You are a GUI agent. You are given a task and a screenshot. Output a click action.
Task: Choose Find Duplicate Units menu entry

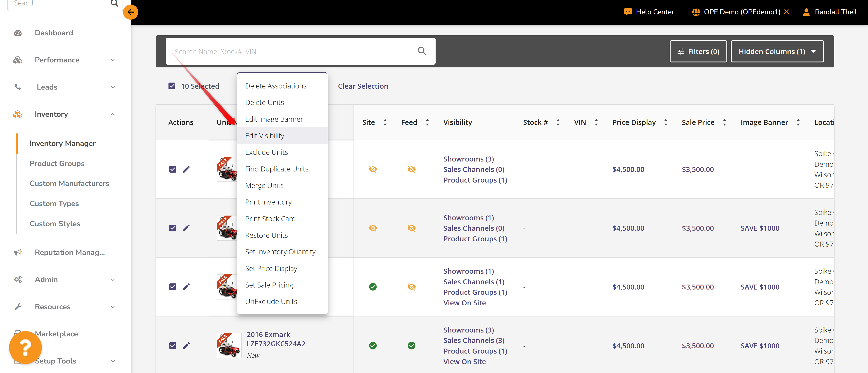(282, 169)
